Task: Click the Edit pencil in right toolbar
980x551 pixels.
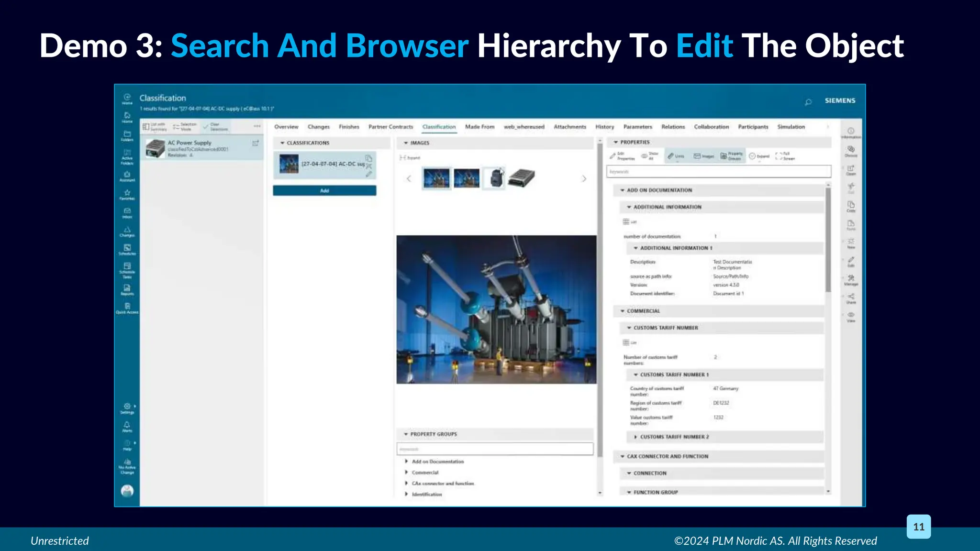Action: click(851, 262)
